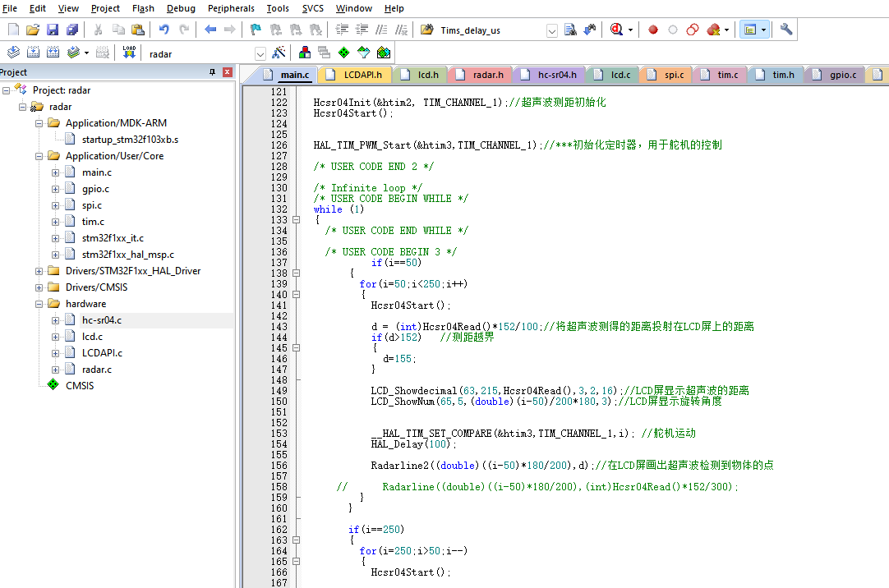Expand main.c in the project tree

[x=56, y=172]
